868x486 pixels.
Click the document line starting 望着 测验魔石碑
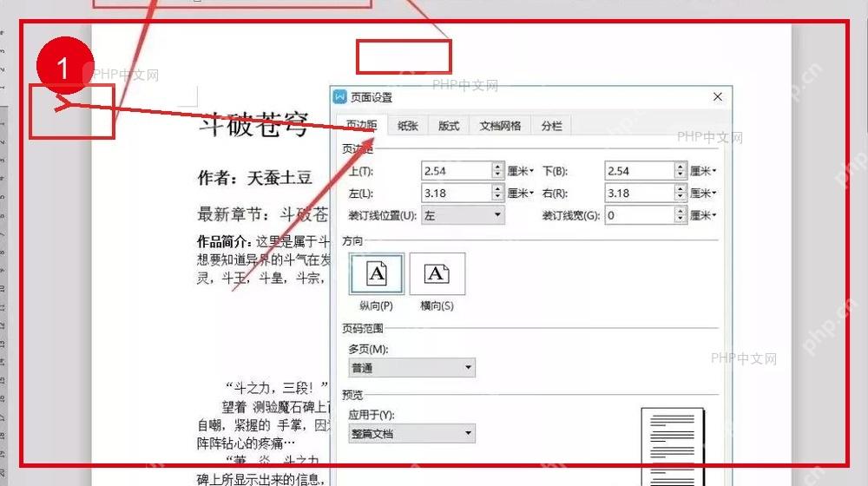point(276,407)
